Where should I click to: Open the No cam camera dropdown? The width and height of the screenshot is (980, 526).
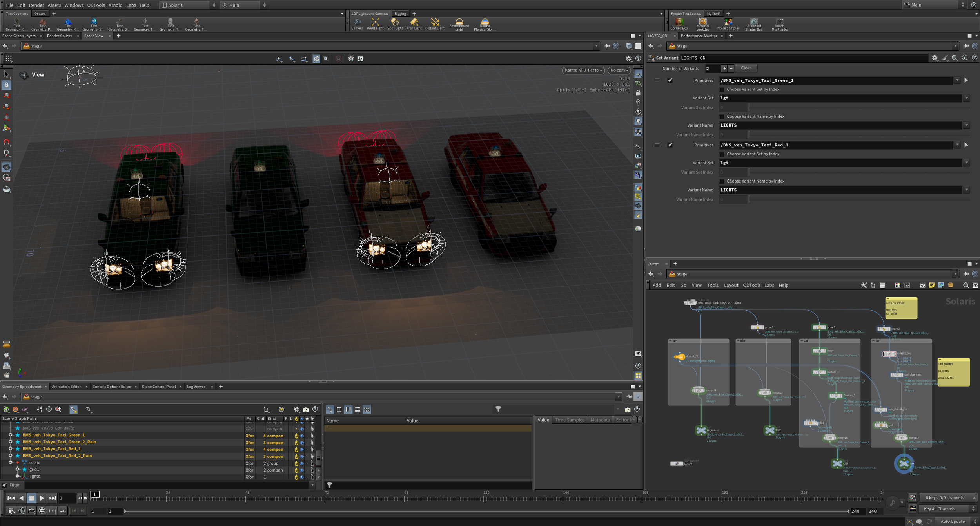(x=619, y=70)
